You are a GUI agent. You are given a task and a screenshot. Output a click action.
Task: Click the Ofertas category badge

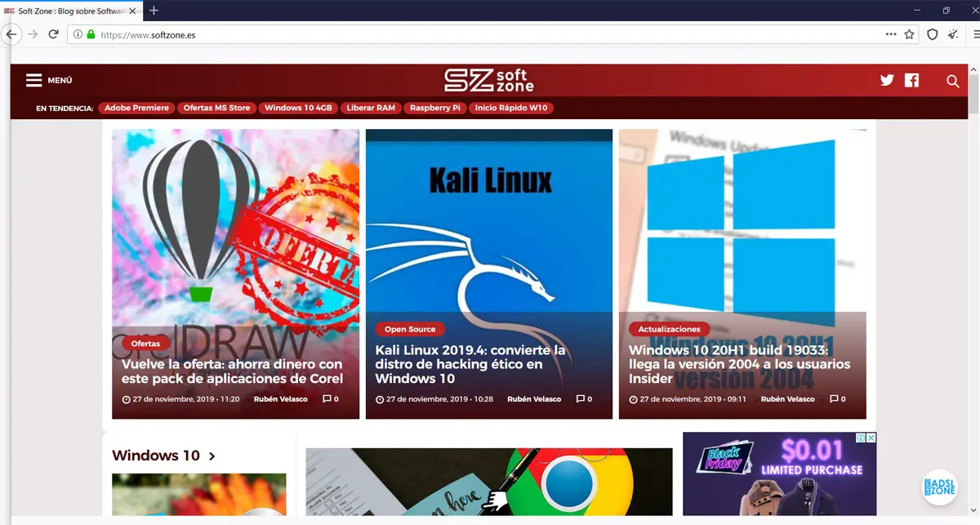point(146,344)
